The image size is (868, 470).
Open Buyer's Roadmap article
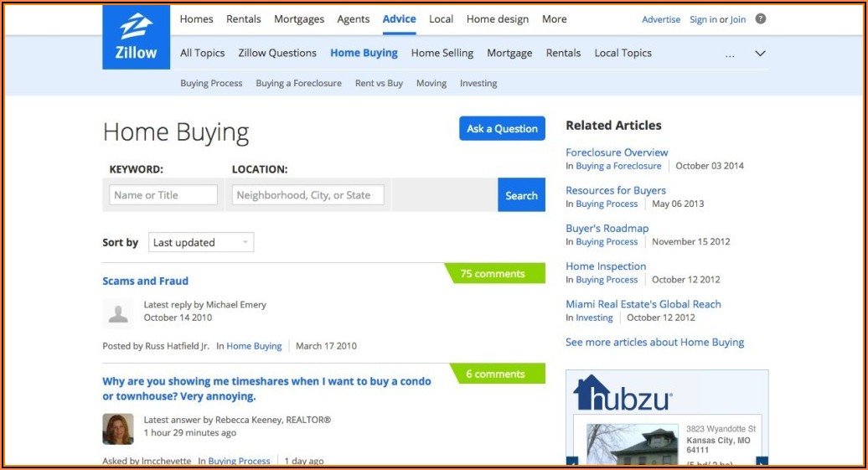pos(607,228)
